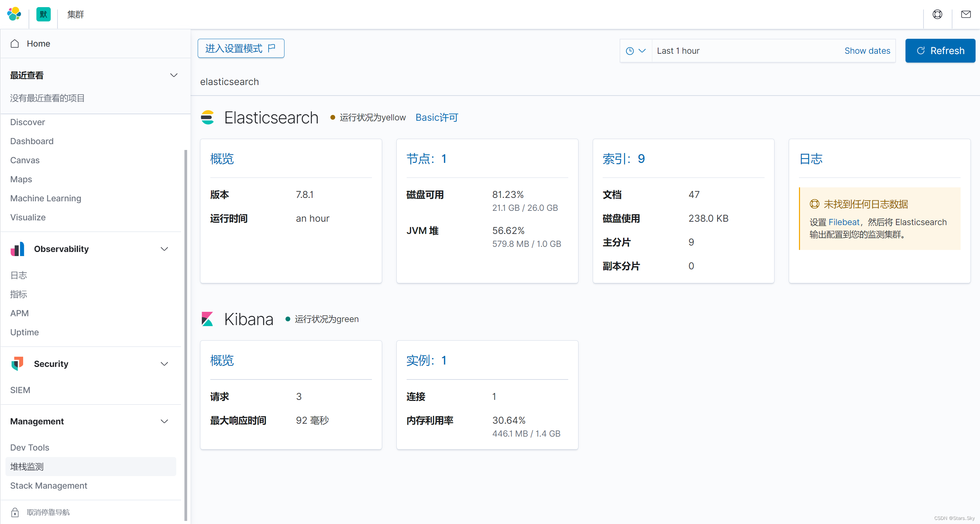The width and height of the screenshot is (980, 524).
Task: Open APM in the sidebar
Action: pos(19,313)
